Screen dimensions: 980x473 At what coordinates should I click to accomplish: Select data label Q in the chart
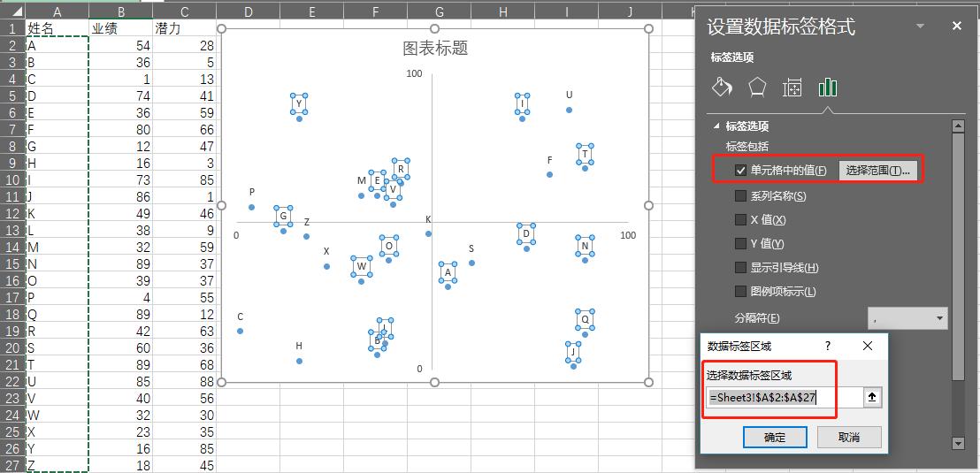[x=585, y=319]
